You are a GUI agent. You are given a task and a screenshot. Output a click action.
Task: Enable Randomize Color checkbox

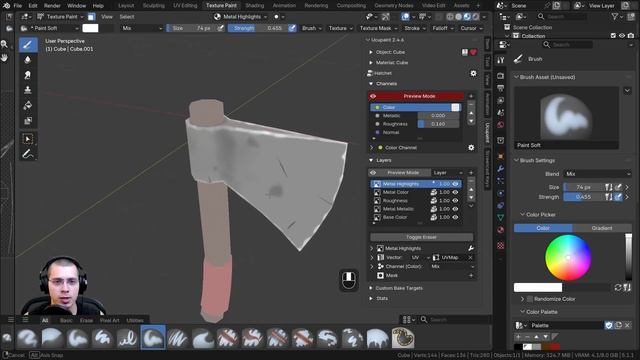530,299
